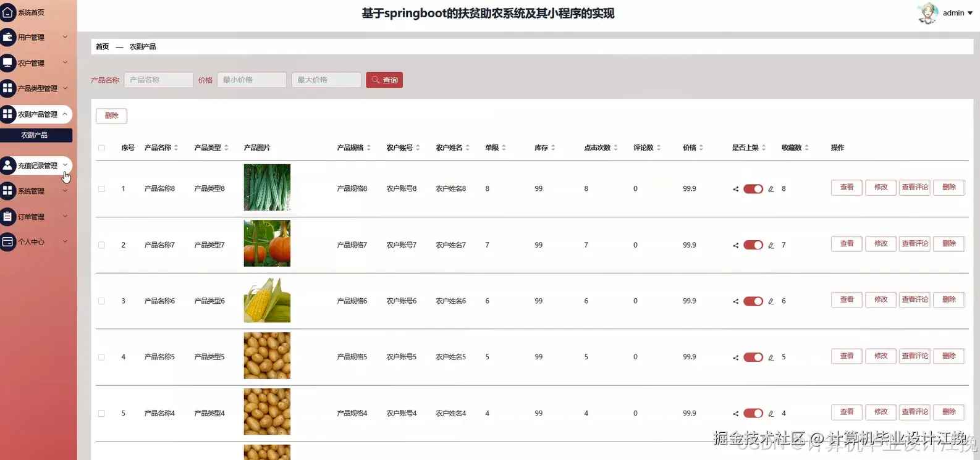Toggle 是否上架 switch for 产品名称7
Image resolution: width=980 pixels, height=460 pixels.
753,245
